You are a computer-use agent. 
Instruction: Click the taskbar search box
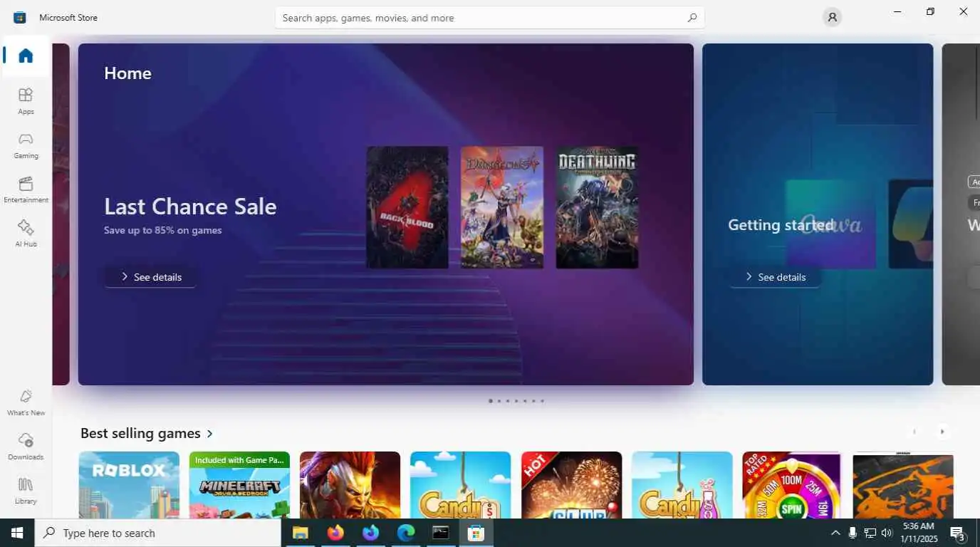coord(158,533)
